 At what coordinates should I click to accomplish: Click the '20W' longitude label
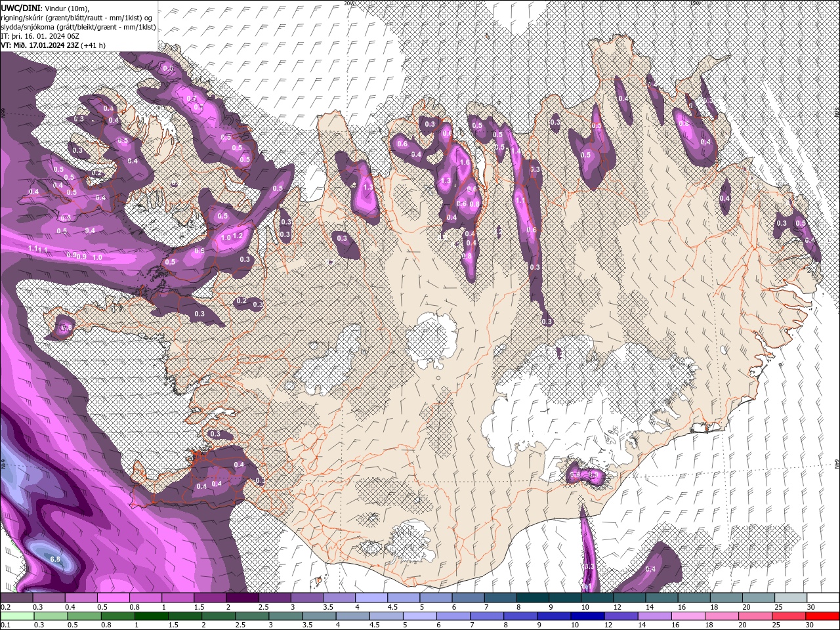[x=349, y=3]
